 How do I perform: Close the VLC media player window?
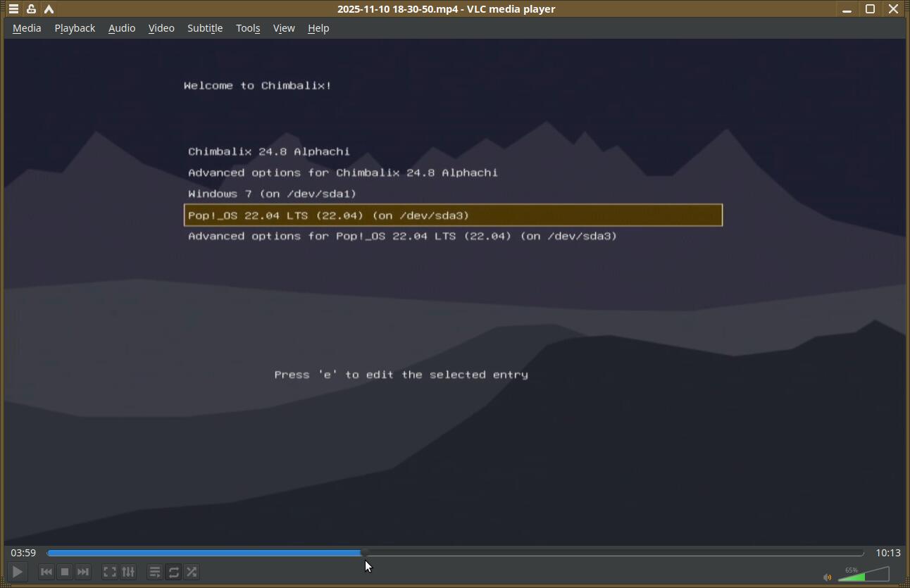coord(893,9)
